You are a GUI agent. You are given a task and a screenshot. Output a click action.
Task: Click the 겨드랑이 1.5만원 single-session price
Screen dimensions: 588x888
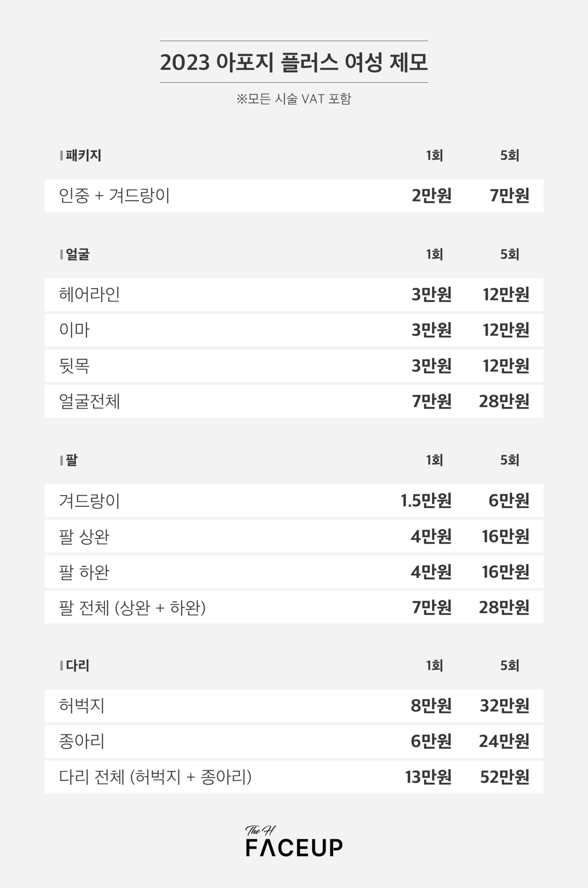[x=426, y=500]
